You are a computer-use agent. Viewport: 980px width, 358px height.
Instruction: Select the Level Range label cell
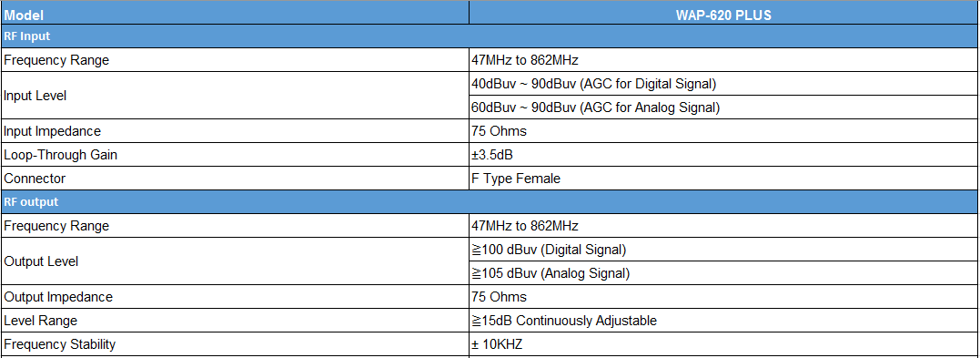tap(235, 321)
